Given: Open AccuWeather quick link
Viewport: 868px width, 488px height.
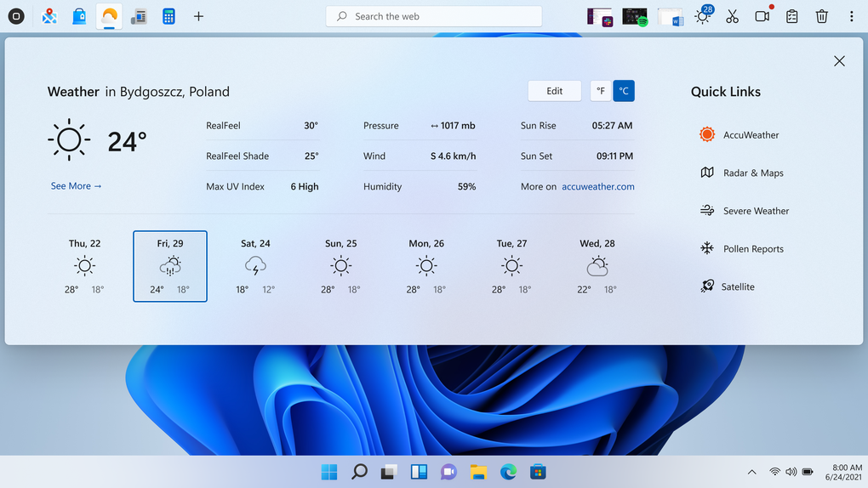Looking at the screenshot, I should [739, 134].
